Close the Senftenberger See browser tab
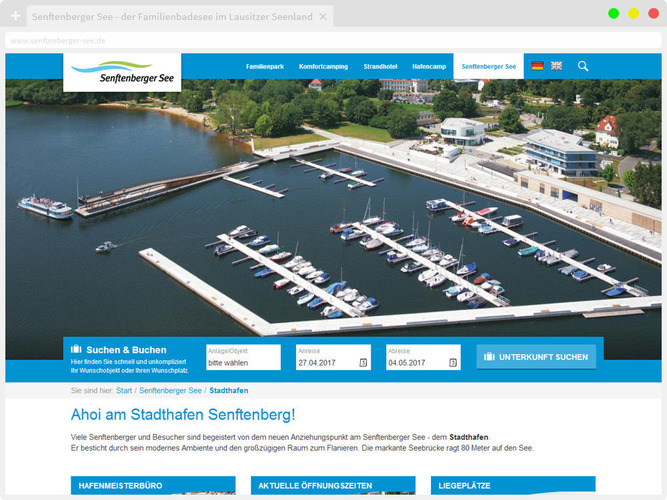Screen dimensions: 667x500 (323, 17)
